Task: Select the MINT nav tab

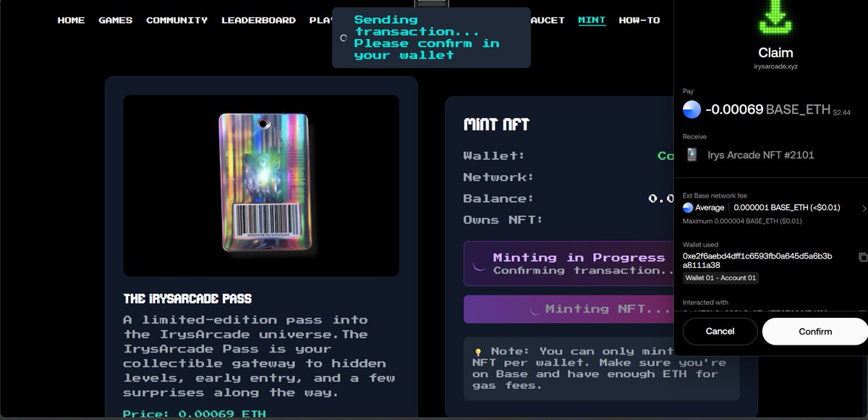Action: [592, 20]
